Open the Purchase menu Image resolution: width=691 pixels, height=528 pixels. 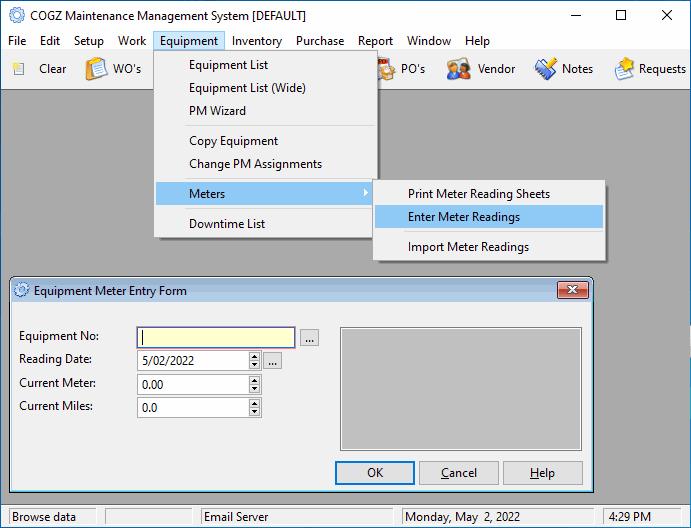(x=320, y=41)
